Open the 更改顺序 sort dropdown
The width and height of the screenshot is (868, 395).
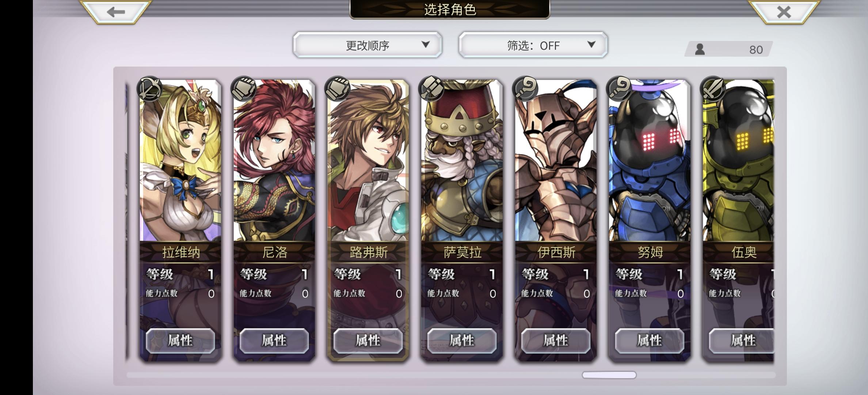click(x=368, y=45)
